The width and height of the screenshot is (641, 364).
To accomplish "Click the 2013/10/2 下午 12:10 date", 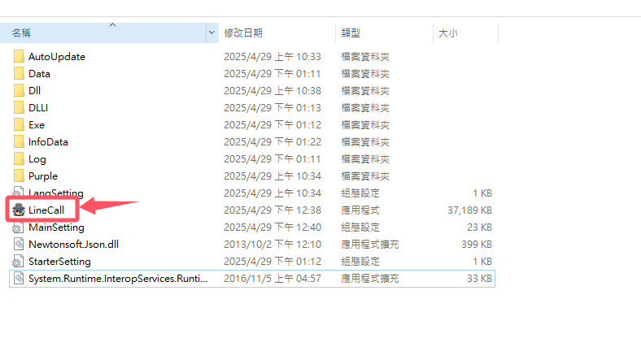I will pyautogui.click(x=273, y=245).
